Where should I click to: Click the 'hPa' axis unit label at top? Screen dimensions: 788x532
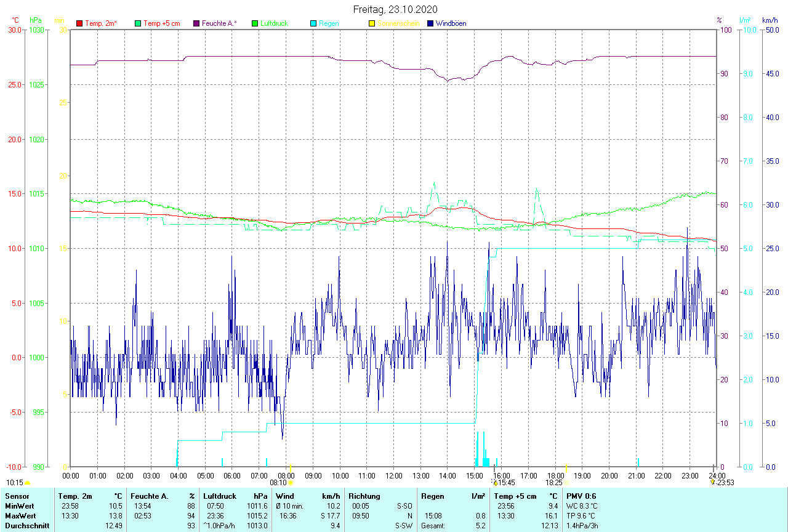[x=35, y=20]
